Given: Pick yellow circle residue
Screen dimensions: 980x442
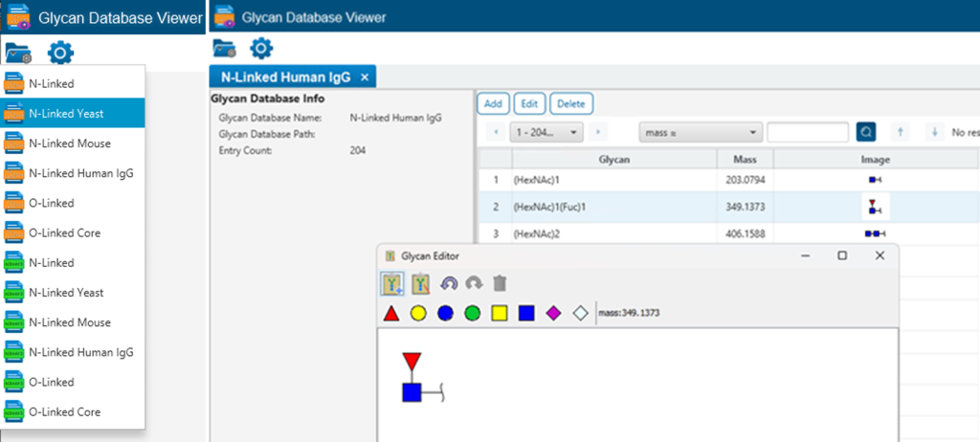Looking at the screenshot, I should click(418, 313).
